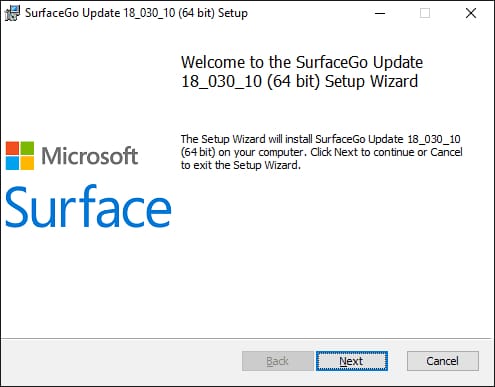
Task: Click the title bar text 'SurfaceGo Update 18_030_10'
Action: point(100,13)
